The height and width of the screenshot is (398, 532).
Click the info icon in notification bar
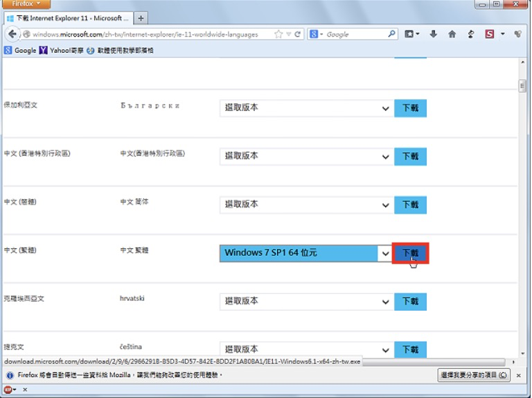click(10, 375)
